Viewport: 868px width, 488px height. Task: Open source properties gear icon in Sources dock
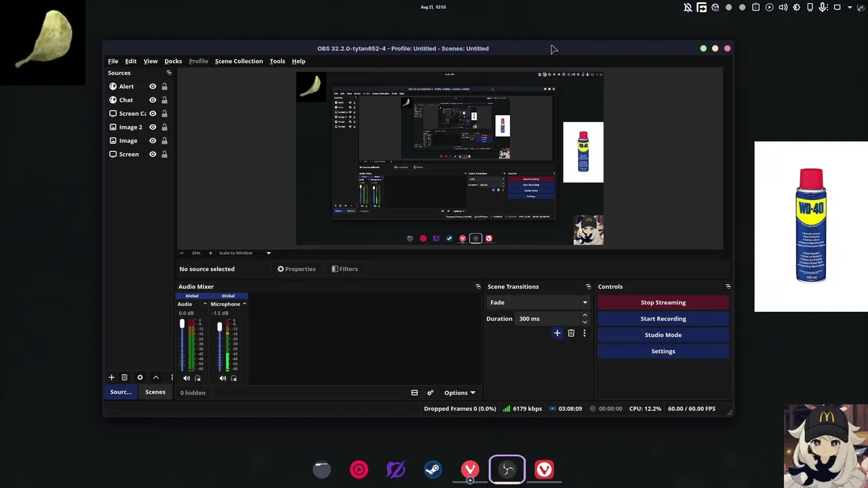pos(140,378)
